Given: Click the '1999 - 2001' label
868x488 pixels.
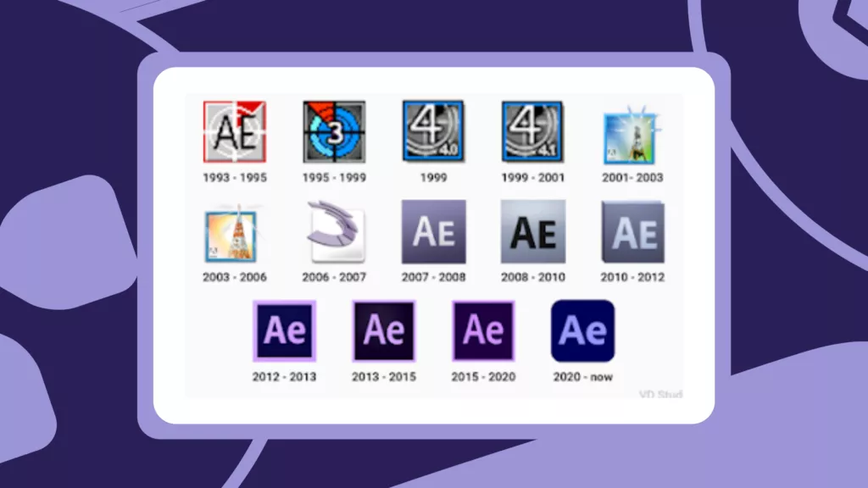Looking at the screenshot, I should (x=532, y=178).
